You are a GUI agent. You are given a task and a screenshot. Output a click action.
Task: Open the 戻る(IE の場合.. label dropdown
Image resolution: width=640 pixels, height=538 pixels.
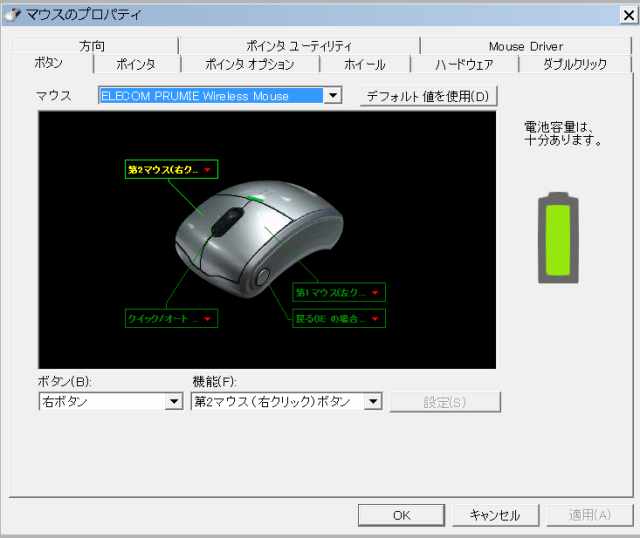click(339, 318)
